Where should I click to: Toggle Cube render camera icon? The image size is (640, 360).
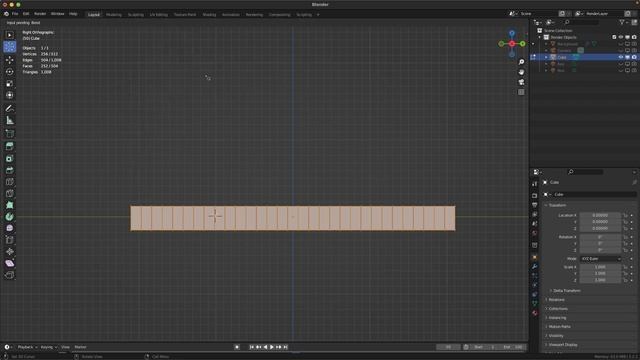pyautogui.click(x=634, y=57)
